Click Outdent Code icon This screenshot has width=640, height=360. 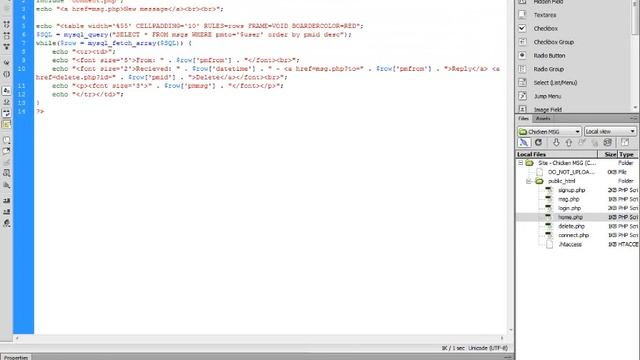(7, 212)
